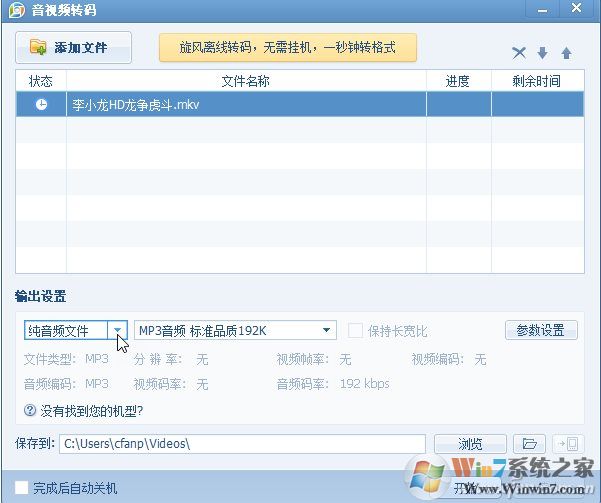The height and width of the screenshot is (503, 601).
Task: Minimize the 音视频转码 window
Action: [x=542, y=9]
